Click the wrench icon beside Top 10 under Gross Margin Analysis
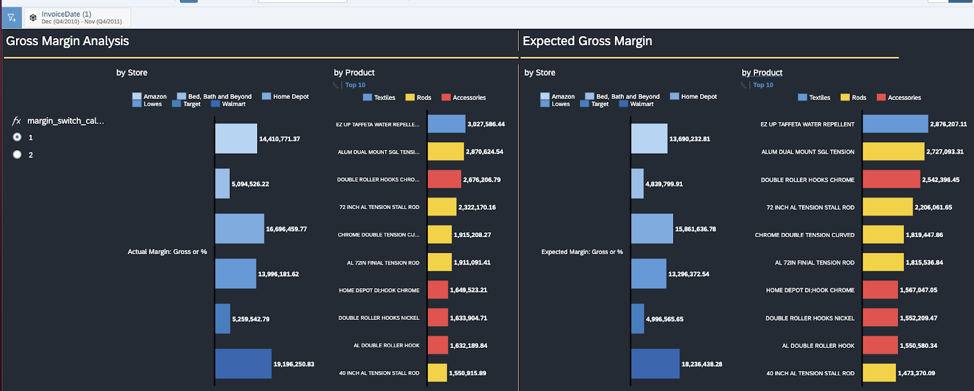 coord(336,85)
